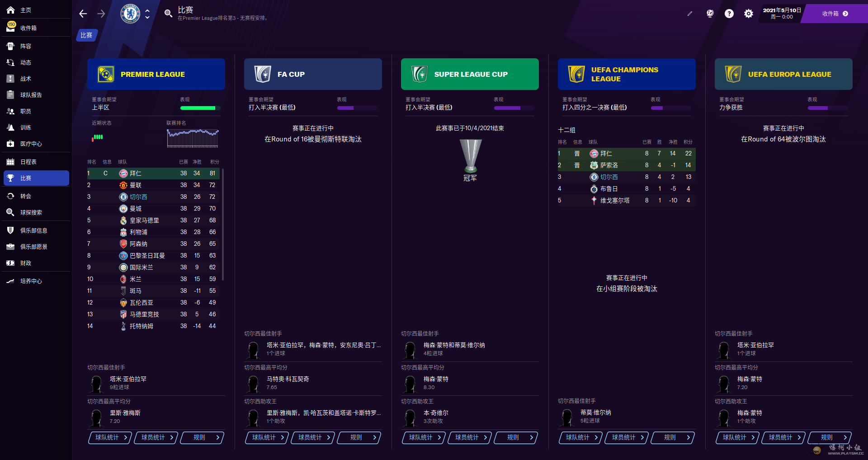Open the FA Cup header

tap(313, 74)
